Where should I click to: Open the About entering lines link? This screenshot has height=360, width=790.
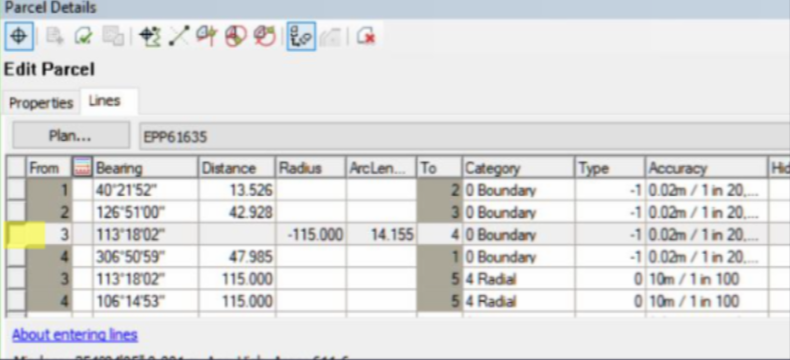[x=75, y=335]
